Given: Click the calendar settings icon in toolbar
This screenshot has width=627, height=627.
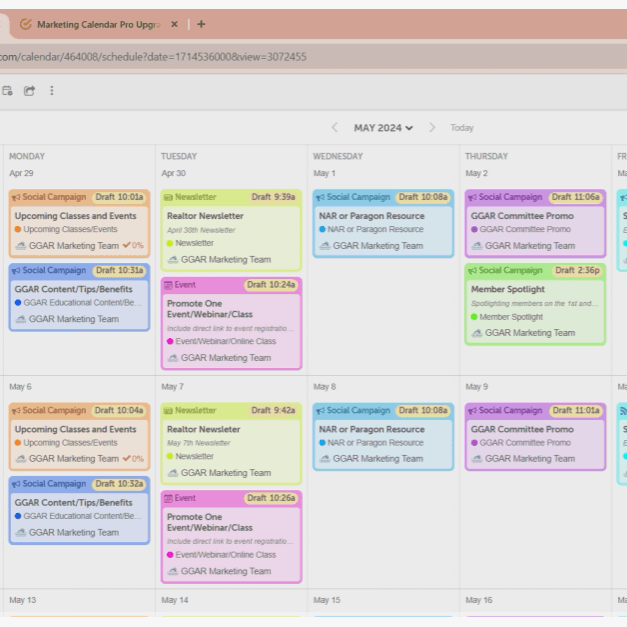Looking at the screenshot, I should point(7,91).
